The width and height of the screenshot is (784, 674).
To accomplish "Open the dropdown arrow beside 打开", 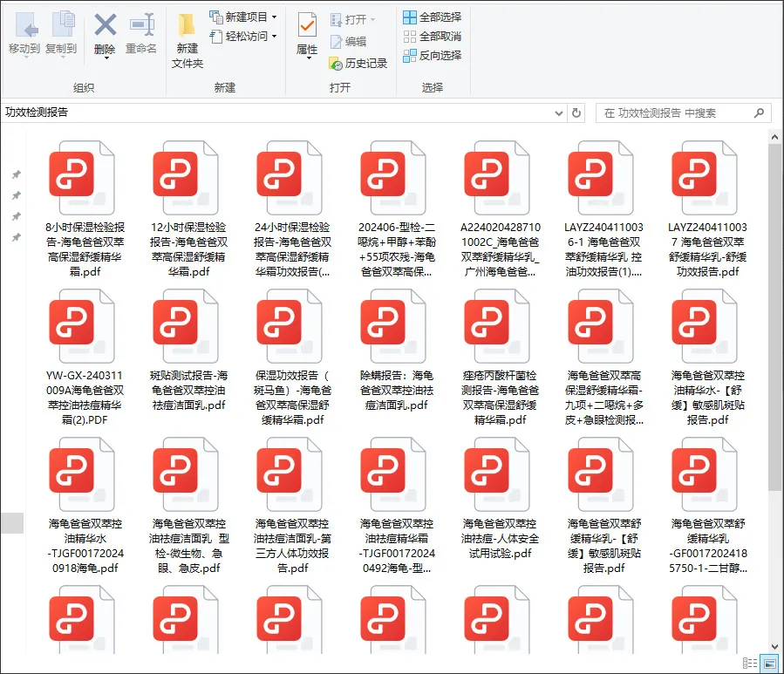I will tap(372, 19).
